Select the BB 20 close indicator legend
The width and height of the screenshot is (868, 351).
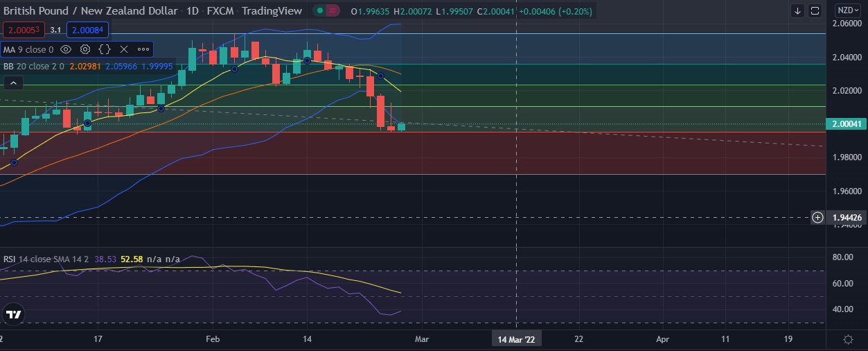click(33, 67)
